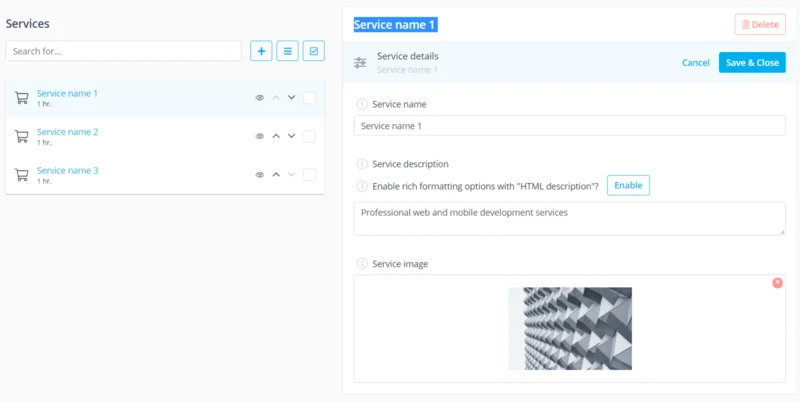800x401 pixels.
Task: Toggle visibility eye for Service name 2
Action: pyautogui.click(x=259, y=136)
